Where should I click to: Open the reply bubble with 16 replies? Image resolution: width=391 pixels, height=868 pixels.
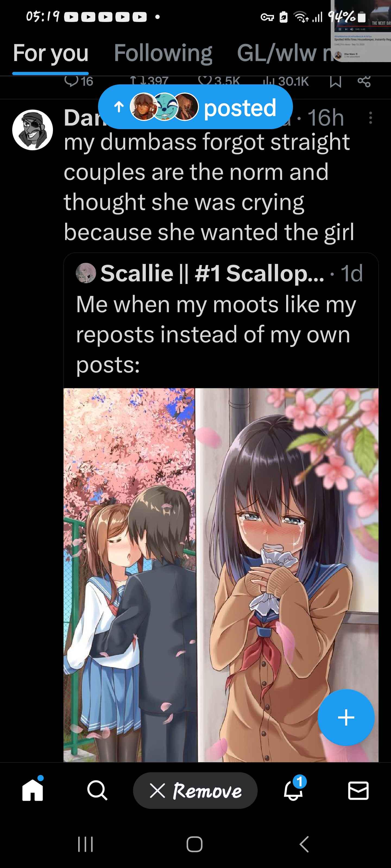pyautogui.click(x=78, y=81)
